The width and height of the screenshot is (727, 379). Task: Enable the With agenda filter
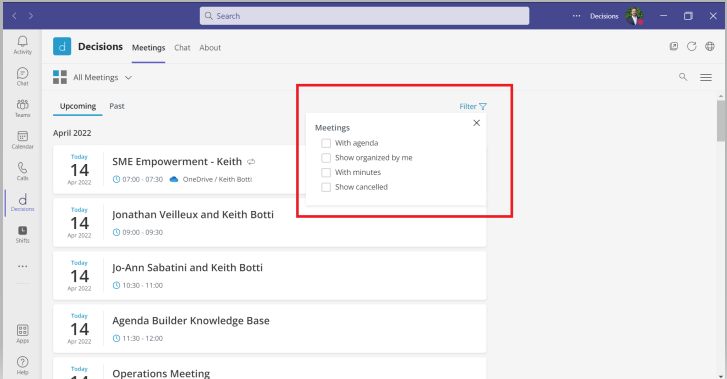pos(326,143)
